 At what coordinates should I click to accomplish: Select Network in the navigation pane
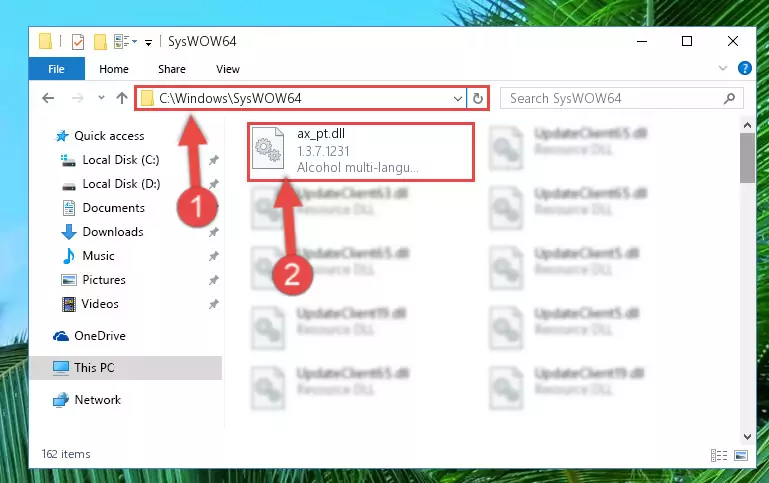tap(98, 400)
